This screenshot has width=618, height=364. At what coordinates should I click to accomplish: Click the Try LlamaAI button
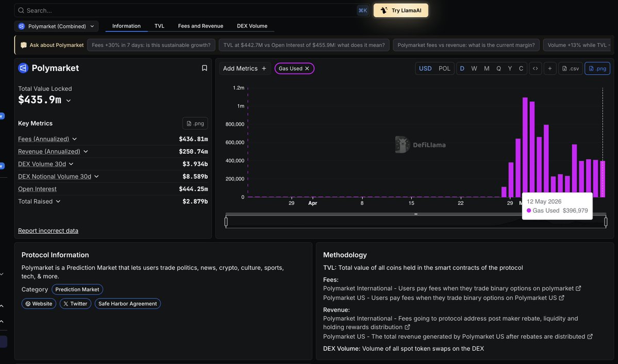coord(401,10)
